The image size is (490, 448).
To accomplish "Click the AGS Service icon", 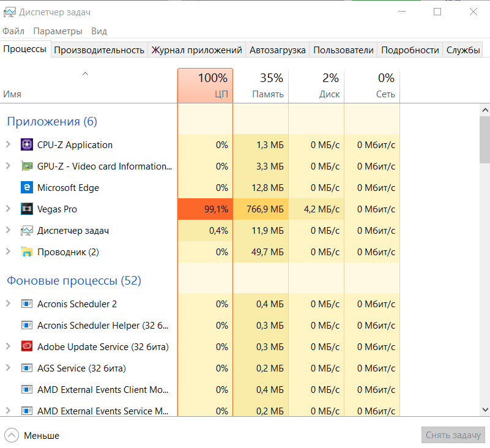I will pos(27,368).
